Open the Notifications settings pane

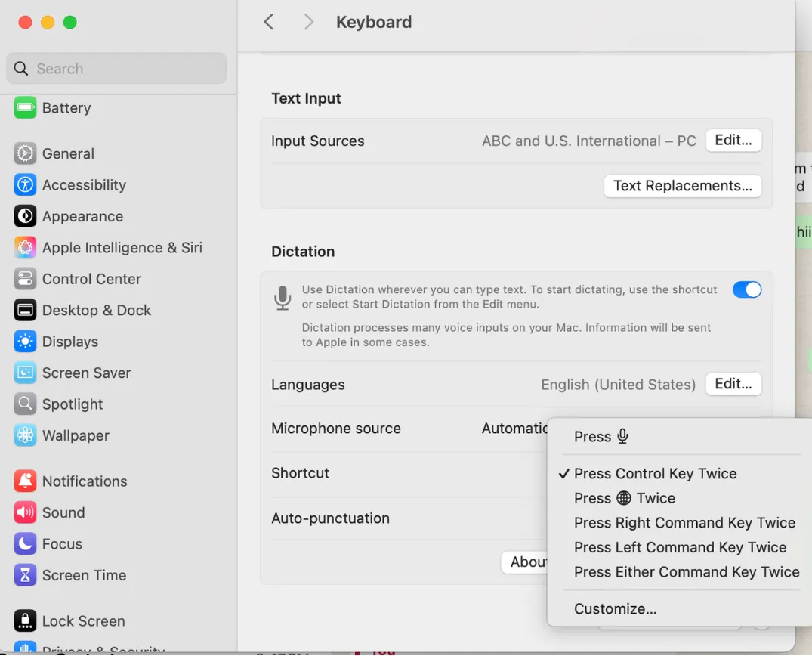click(x=85, y=481)
